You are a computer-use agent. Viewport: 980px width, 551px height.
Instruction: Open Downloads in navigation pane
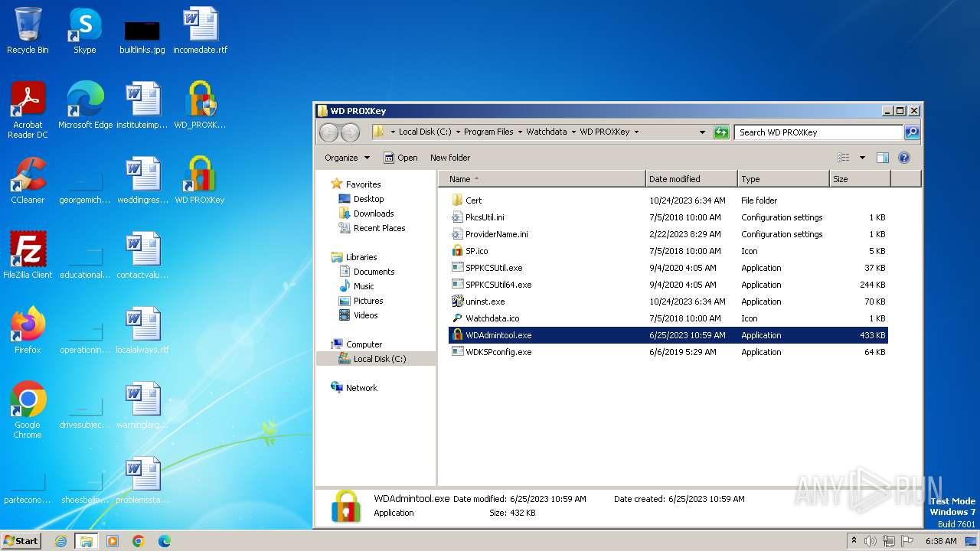[x=374, y=214]
